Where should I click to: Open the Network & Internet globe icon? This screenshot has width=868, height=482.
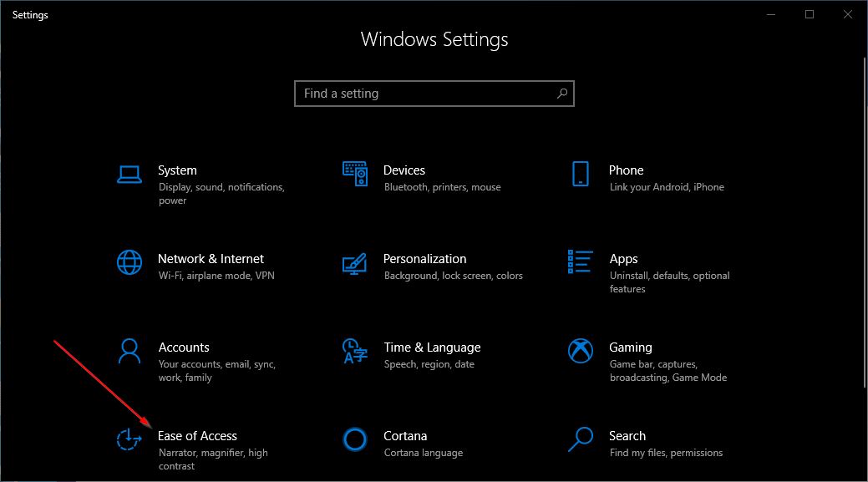tap(129, 262)
